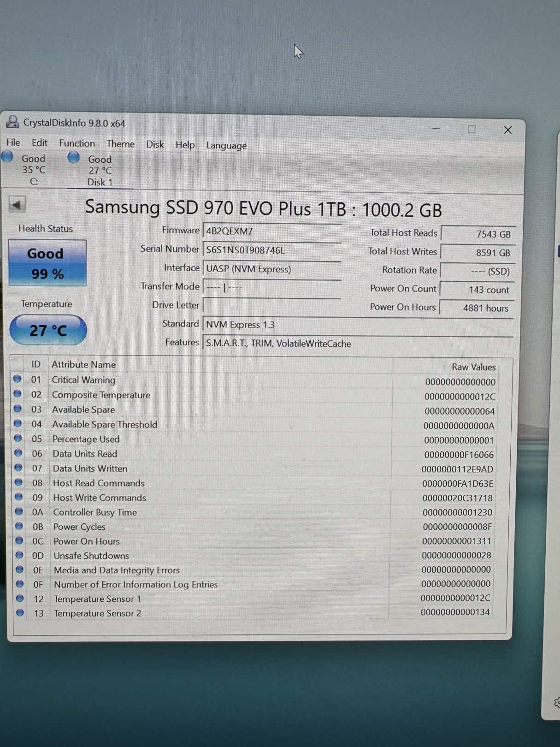Click raw value 0000000112E9AD
This screenshot has height=747, width=560.
(457, 469)
